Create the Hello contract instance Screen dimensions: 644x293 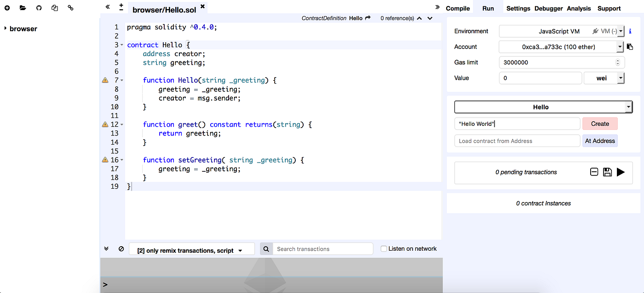click(600, 124)
